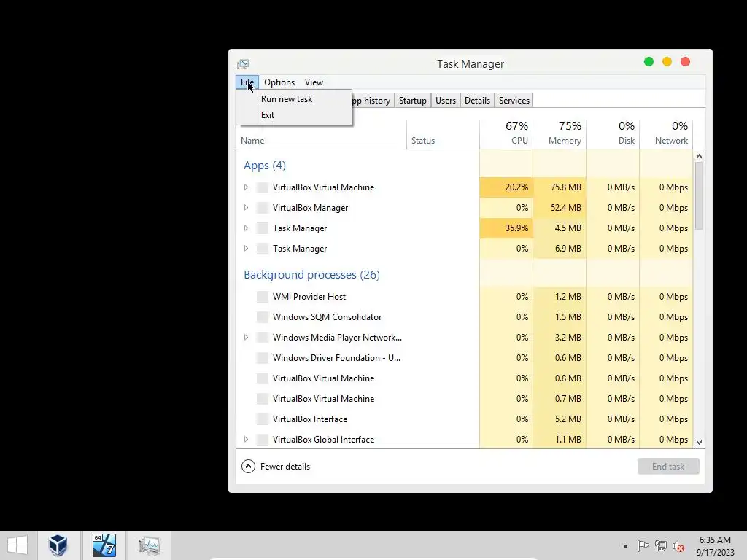747x560 pixels.
Task: Open the Options menu
Action: pyautogui.click(x=279, y=82)
